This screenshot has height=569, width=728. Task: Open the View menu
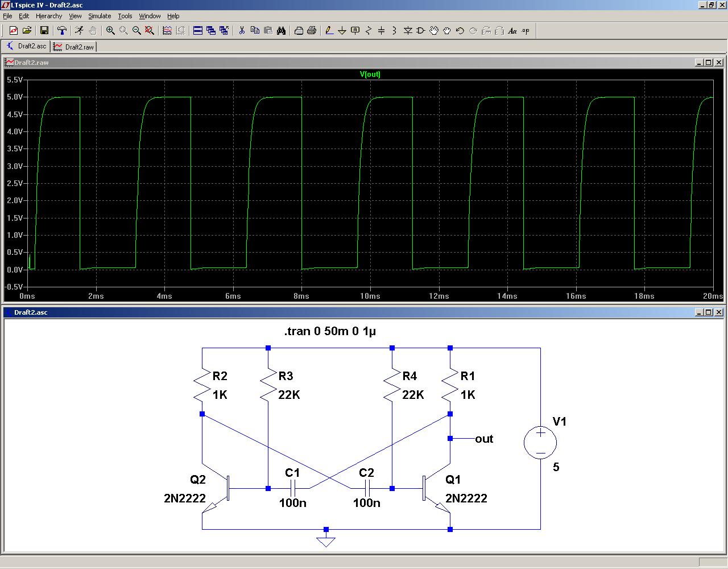point(75,16)
